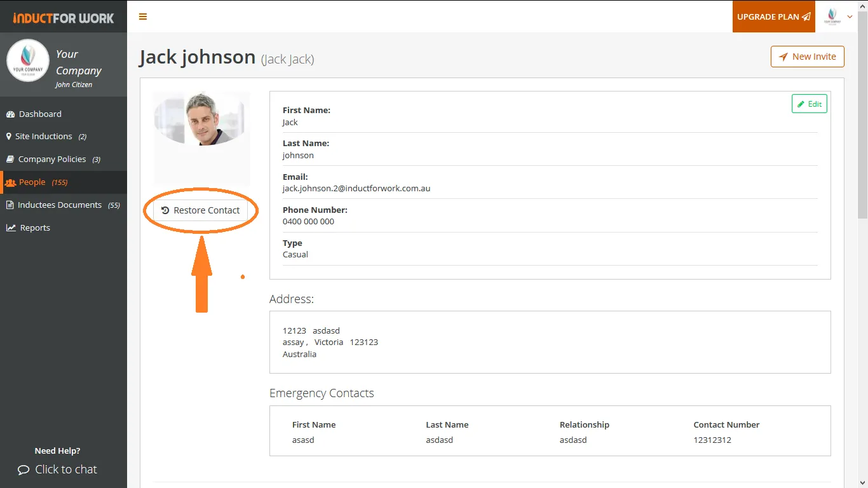Screen dimensions: 868x488
Task: Click the Inductees Documents file icon
Action: click(x=10, y=205)
